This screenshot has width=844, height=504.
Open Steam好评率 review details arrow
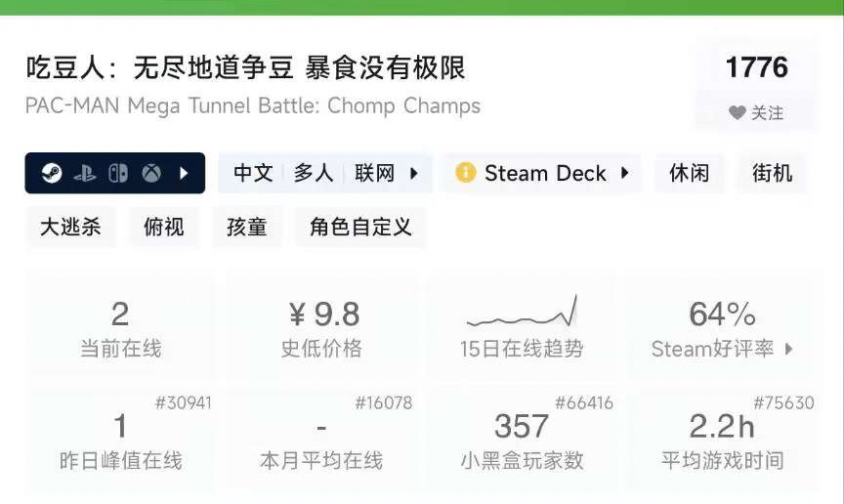[x=789, y=349]
